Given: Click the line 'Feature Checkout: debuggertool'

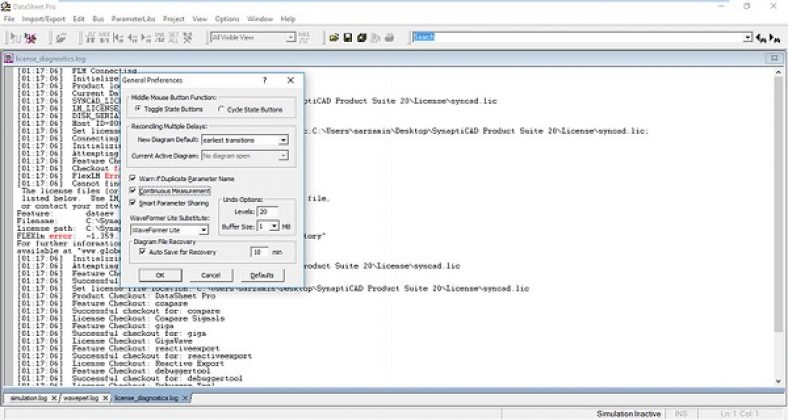Looking at the screenshot, I should tap(141, 371).
